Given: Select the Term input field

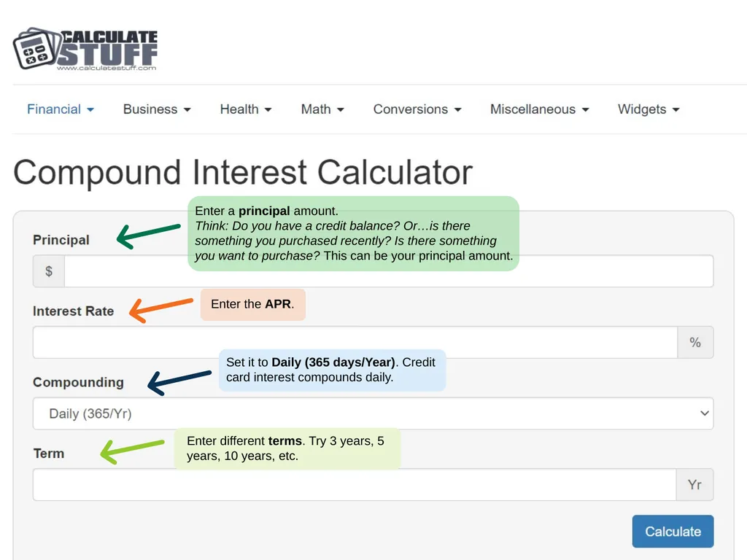Looking at the screenshot, I should tap(355, 484).
